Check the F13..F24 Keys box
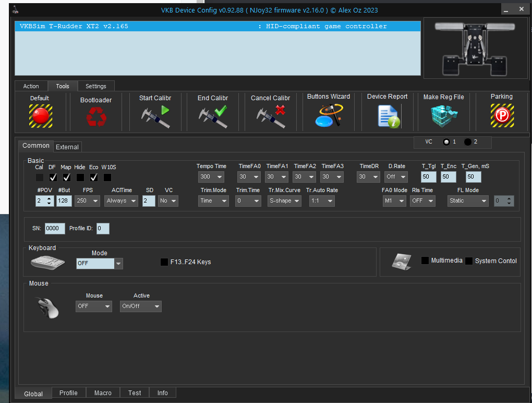This screenshot has height=403, width=532. pos(164,262)
